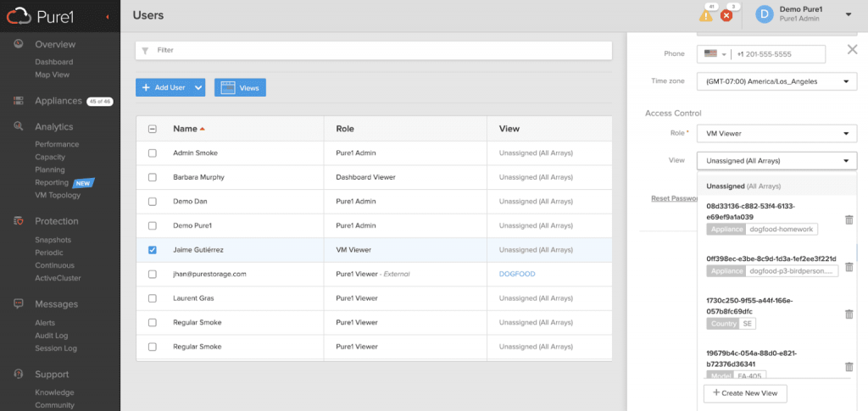Open Snapshots under Protection
This screenshot has width=868, height=411.
pos(53,240)
